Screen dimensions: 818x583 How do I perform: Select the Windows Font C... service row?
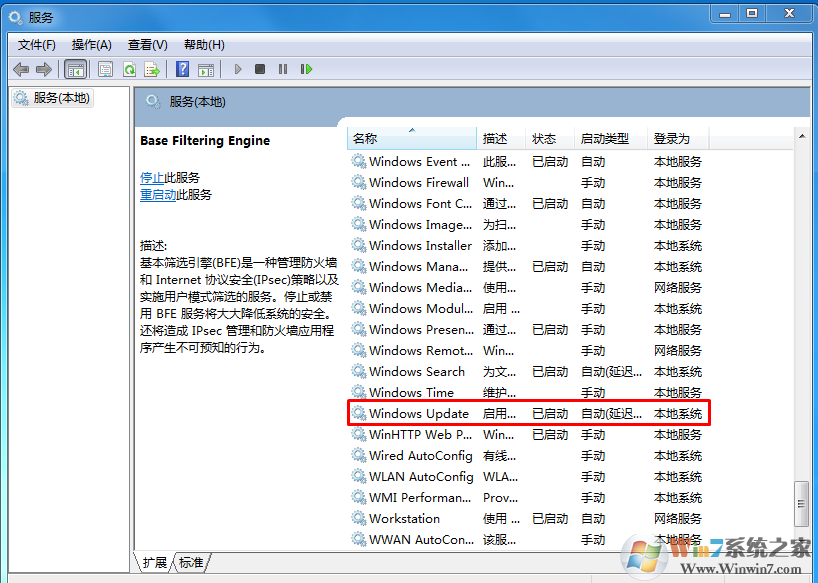click(x=528, y=203)
